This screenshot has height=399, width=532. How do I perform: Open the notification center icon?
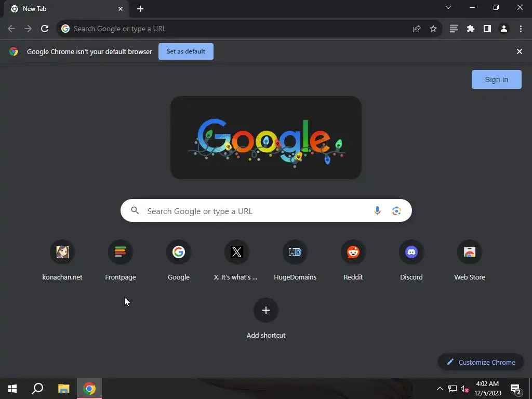[x=516, y=389]
